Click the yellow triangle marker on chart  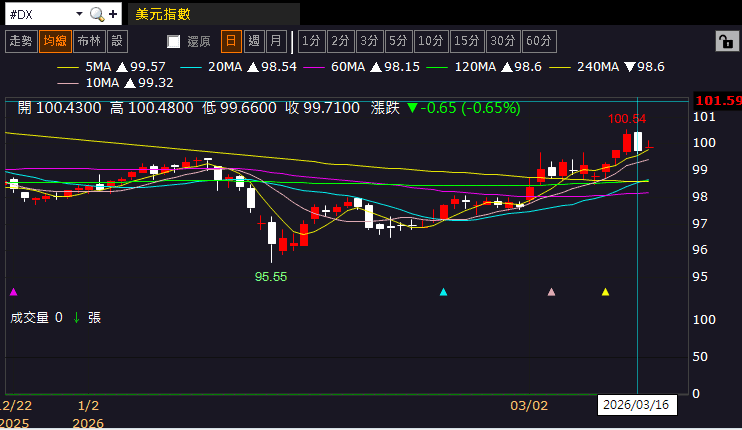[605, 292]
